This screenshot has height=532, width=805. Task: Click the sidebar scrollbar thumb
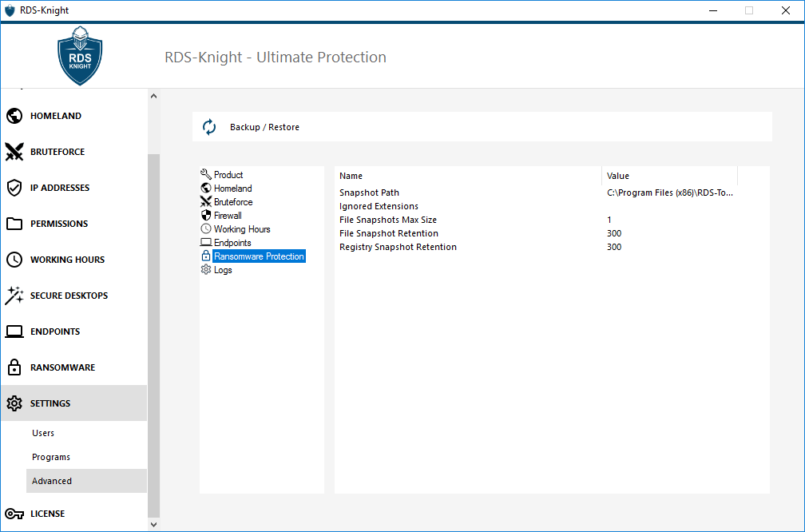pos(153,335)
